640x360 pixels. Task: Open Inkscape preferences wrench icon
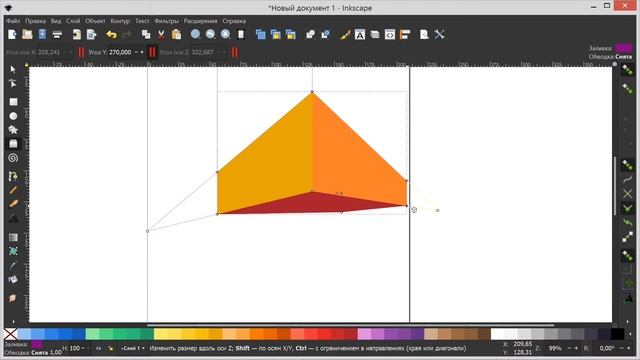(x=440, y=35)
